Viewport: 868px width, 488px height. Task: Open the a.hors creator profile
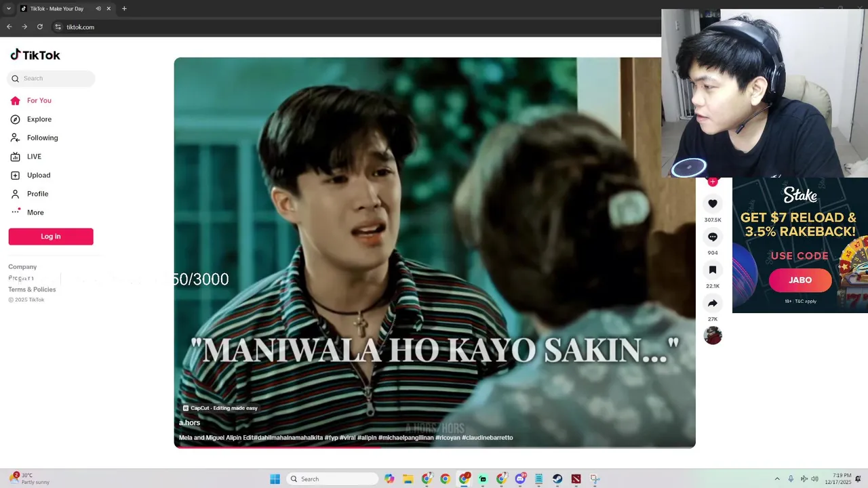pyautogui.click(x=189, y=423)
